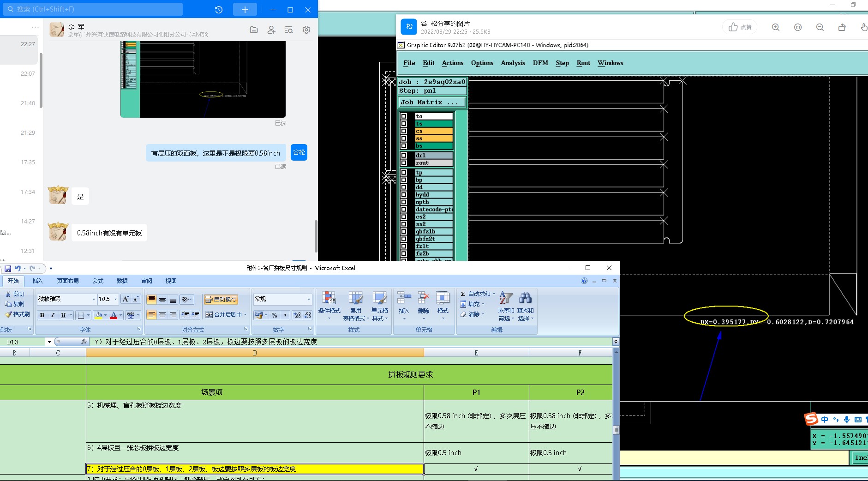The width and height of the screenshot is (868, 481).
Task: Toggle the 'tp' layer checkbox
Action: [x=404, y=173]
